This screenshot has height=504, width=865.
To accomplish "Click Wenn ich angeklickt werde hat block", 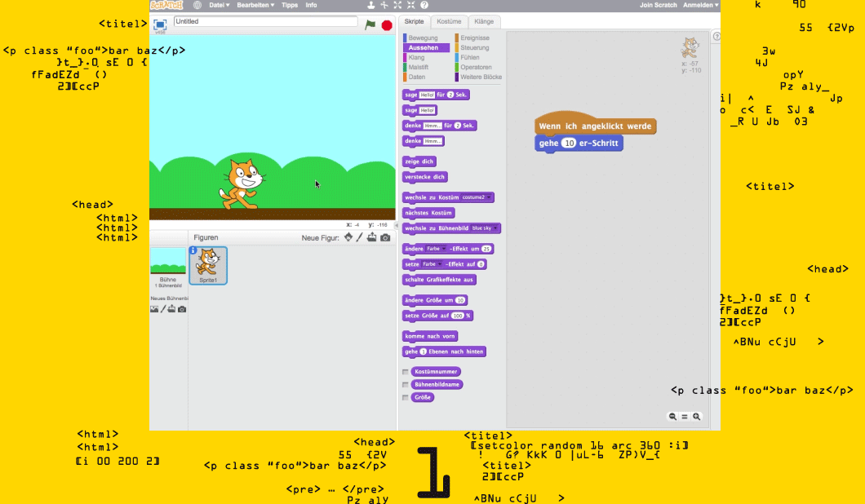I will coord(595,125).
